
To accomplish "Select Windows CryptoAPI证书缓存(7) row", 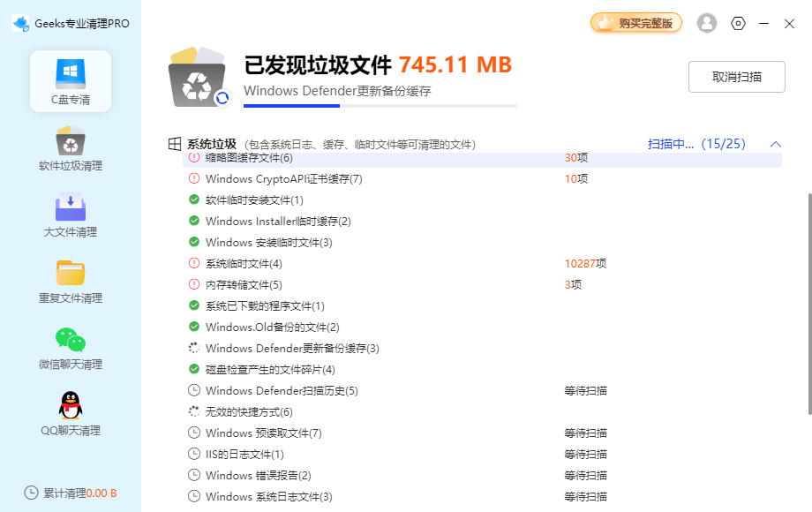I will pyautogui.click(x=482, y=178).
